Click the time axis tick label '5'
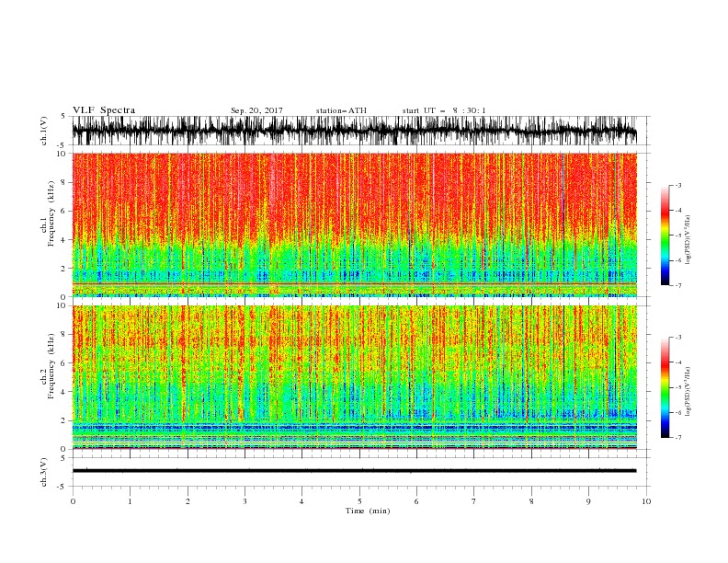The width and height of the screenshot is (728, 563). point(359,501)
